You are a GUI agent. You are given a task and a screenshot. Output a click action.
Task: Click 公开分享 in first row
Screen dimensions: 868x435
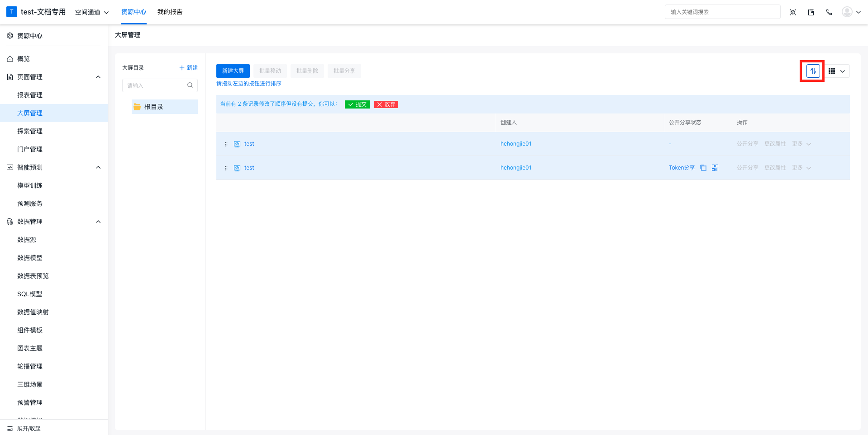click(748, 144)
